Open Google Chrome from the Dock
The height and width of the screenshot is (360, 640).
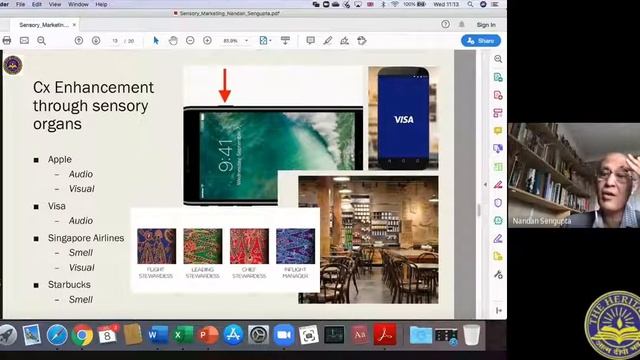(82, 335)
